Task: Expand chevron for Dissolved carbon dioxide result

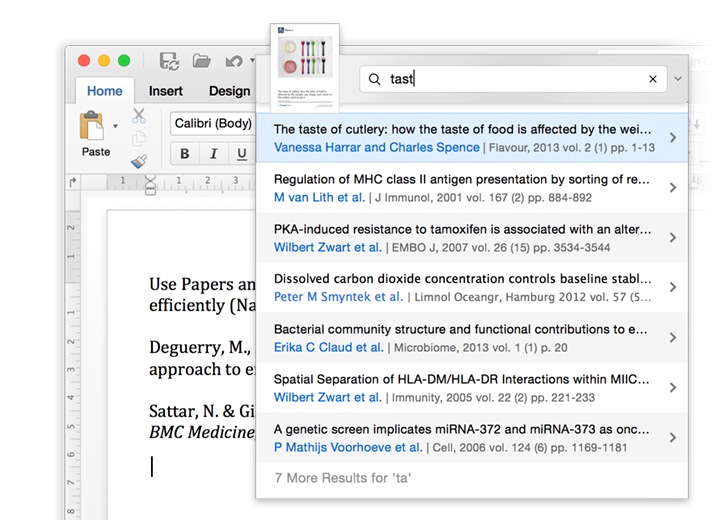Action: tap(673, 287)
